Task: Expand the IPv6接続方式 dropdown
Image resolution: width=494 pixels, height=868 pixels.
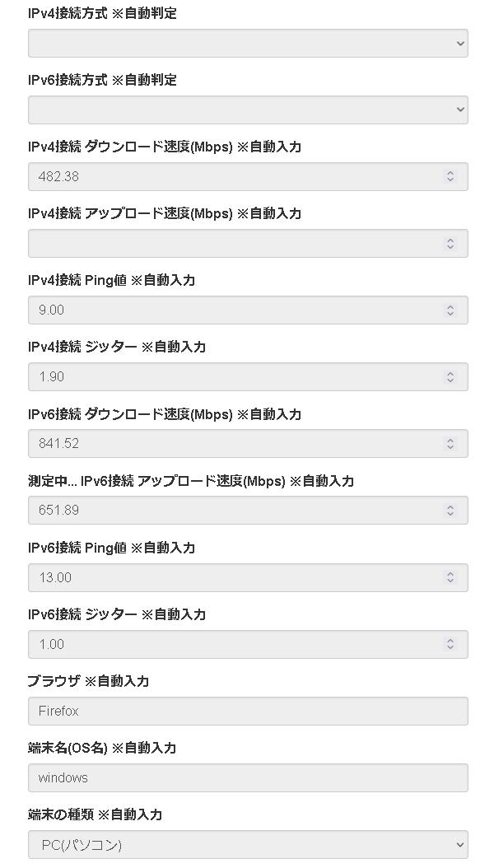Action: click(x=247, y=110)
